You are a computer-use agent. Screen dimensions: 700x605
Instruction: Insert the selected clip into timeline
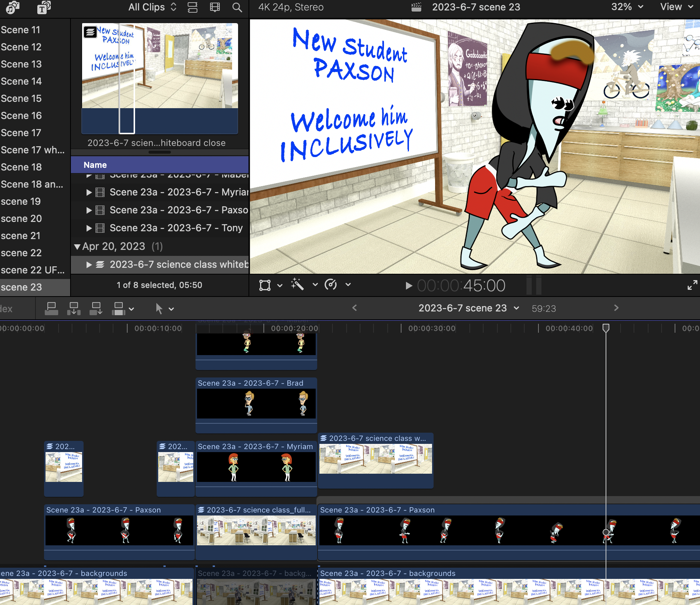74,309
